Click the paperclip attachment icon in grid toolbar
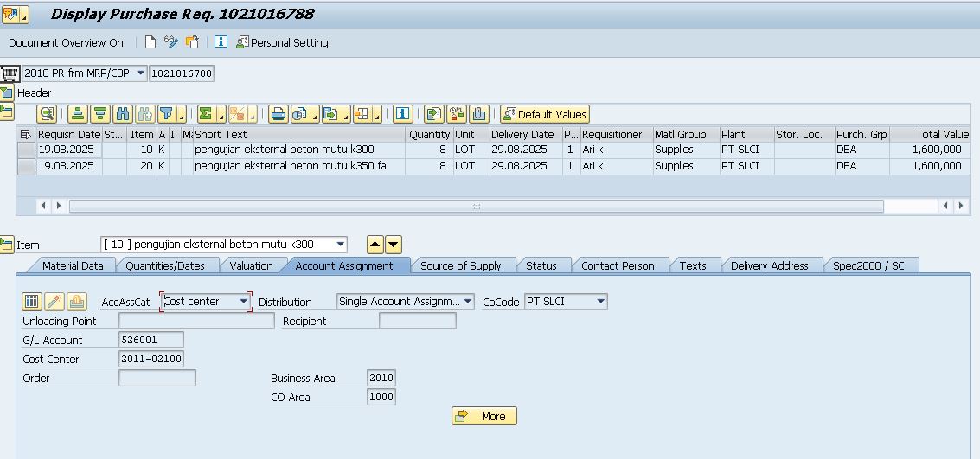Image resolution: width=980 pixels, height=459 pixels. click(x=478, y=113)
